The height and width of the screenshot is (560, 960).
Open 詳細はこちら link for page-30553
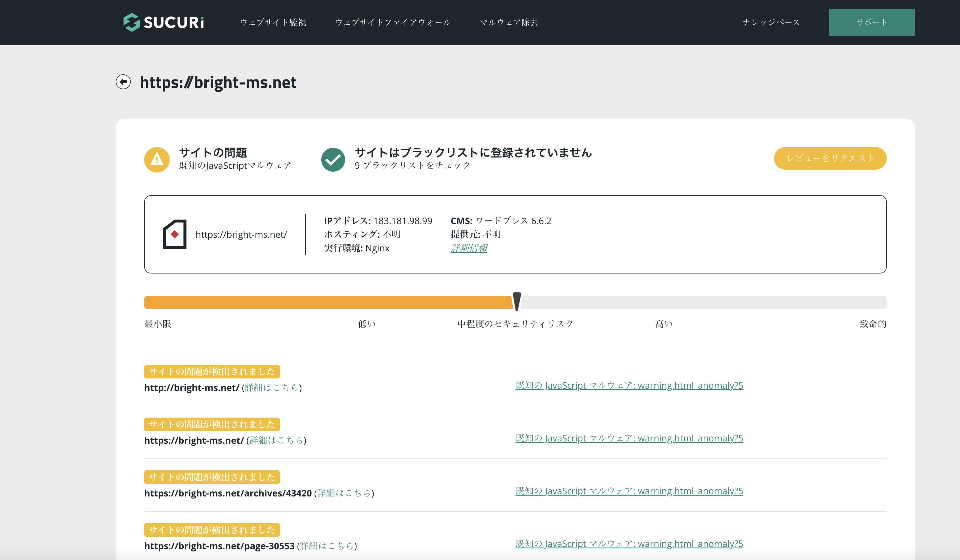[327, 546]
